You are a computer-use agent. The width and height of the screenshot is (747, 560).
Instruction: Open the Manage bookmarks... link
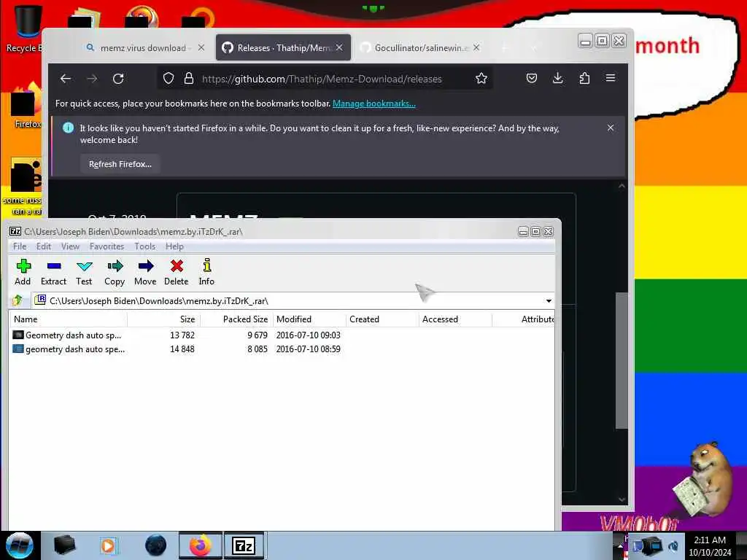point(374,104)
